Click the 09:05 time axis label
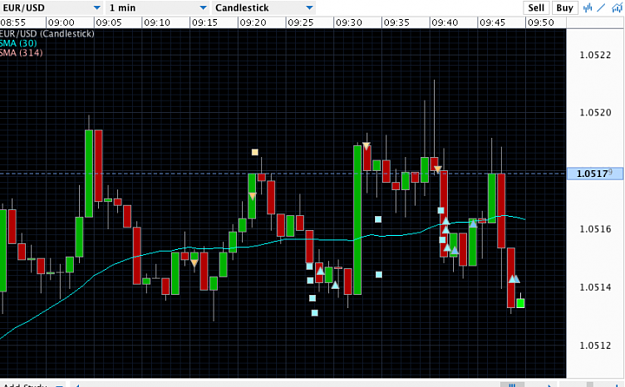 (x=108, y=23)
